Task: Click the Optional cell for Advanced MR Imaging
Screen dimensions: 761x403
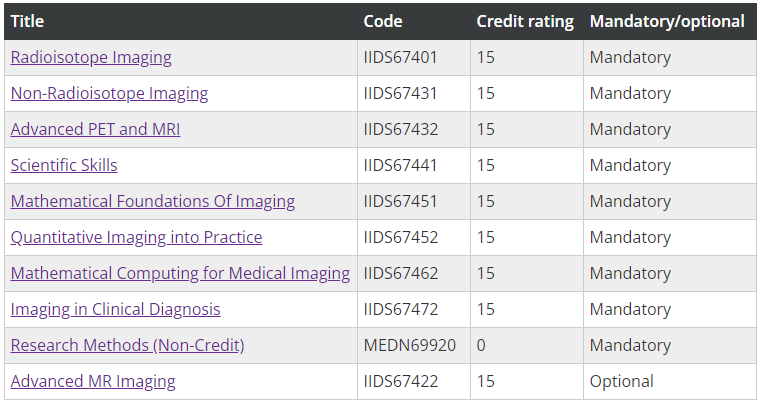Action: pyautogui.click(x=621, y=382)
